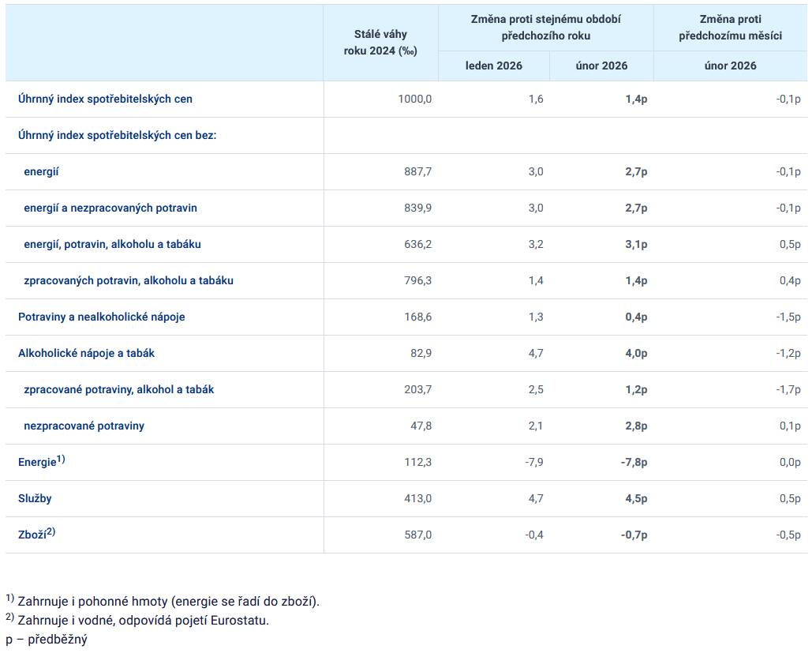
Task: Select the 4,5p value in Služby row
Action: tap(636, 499)
